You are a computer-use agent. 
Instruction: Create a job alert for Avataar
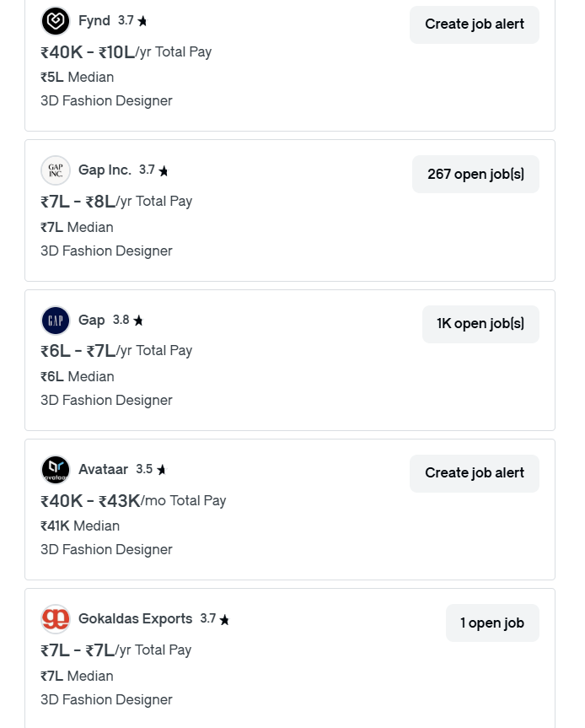(474, 473)
